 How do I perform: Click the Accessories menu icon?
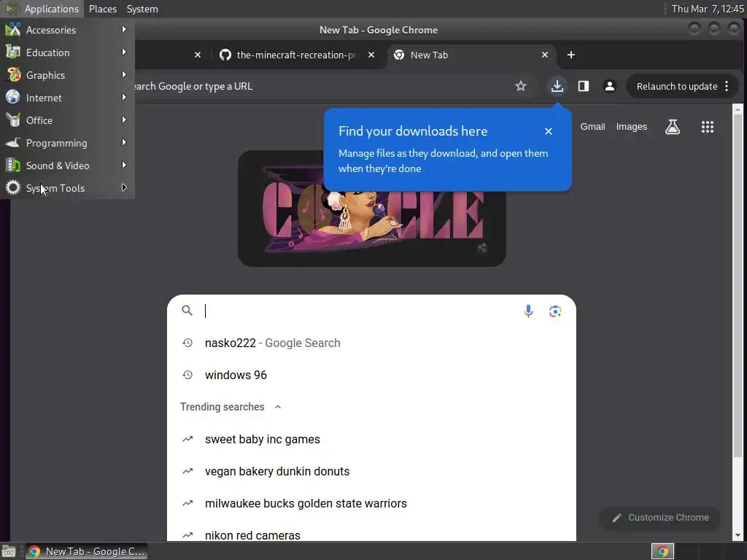click(13, 29)
